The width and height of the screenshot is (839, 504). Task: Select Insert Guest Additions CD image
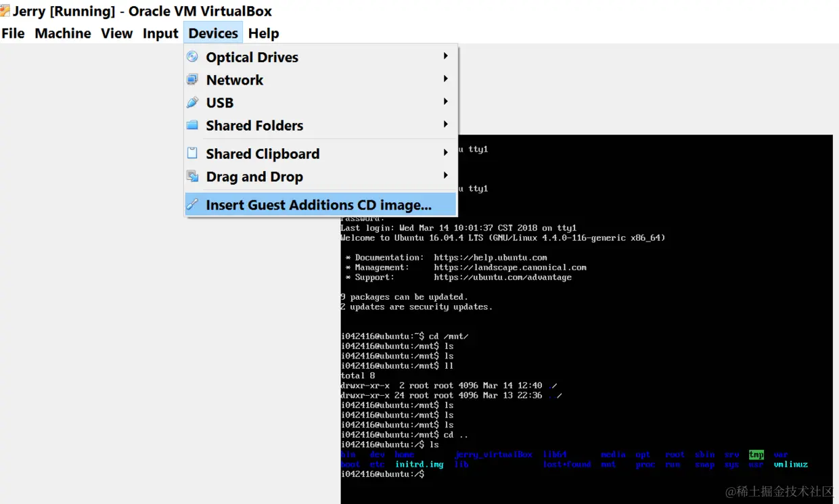pyautogui.click(x=321, y=204)
